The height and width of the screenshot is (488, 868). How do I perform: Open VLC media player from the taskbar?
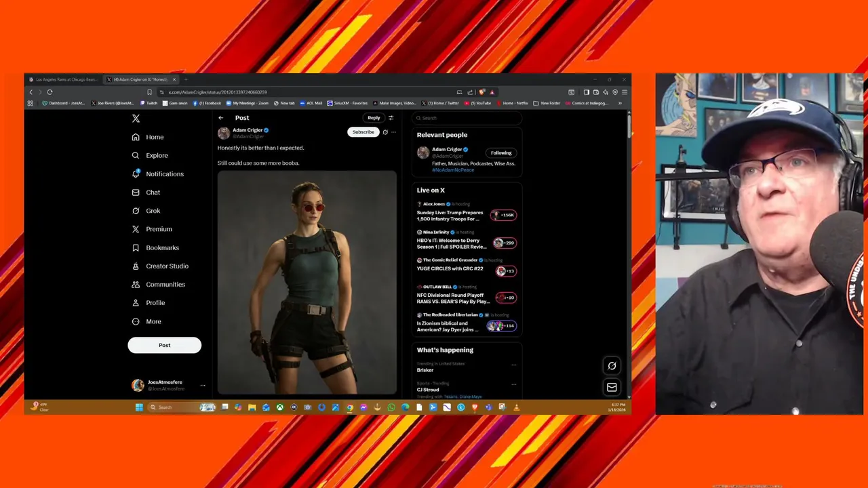click(x=515, y=407)
